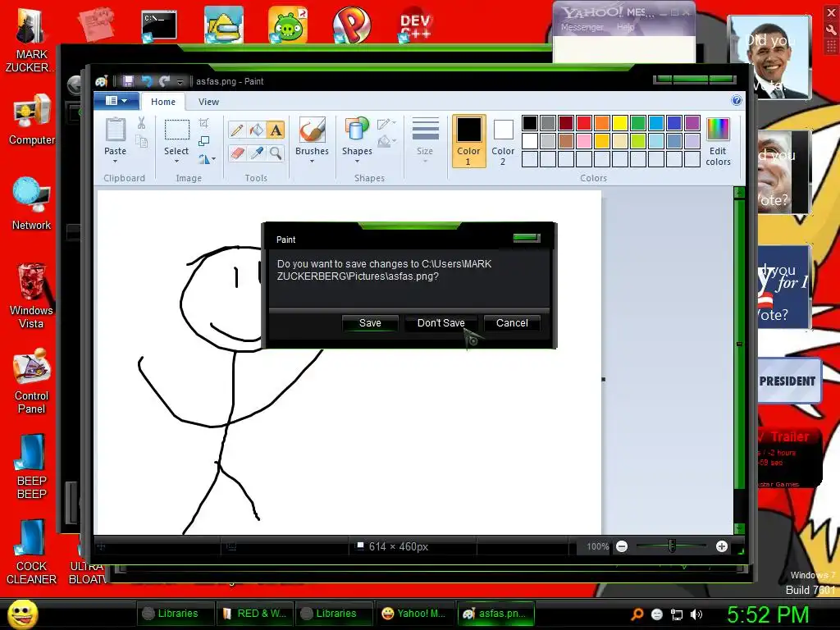Screen dimensions: 840x630
Task: Click the Resize icon in Image group
Action: pos(203,141)
